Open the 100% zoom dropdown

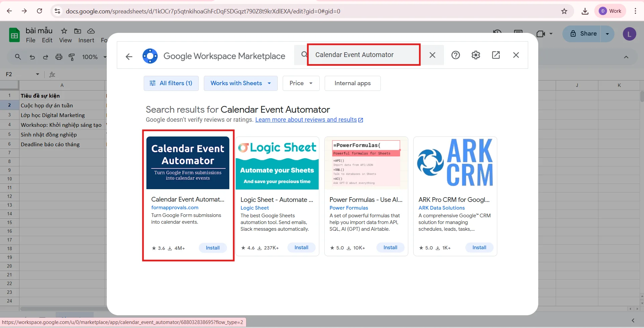pos(94,57)
